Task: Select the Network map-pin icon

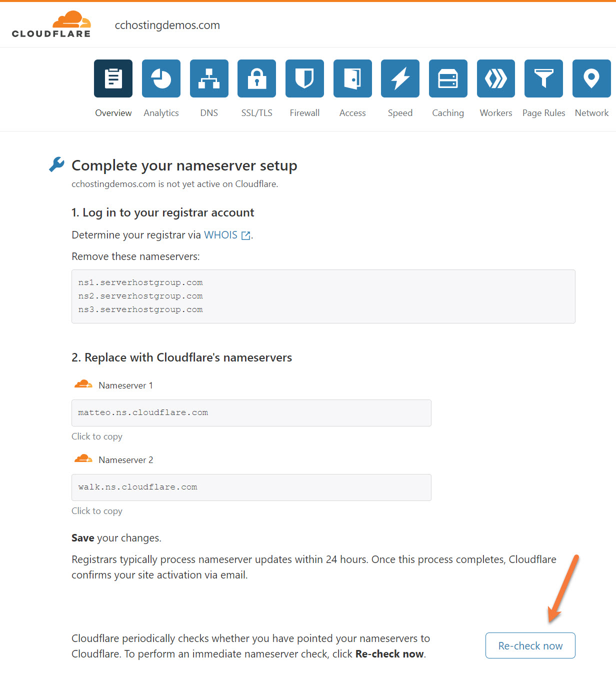Action: (591, 78)
